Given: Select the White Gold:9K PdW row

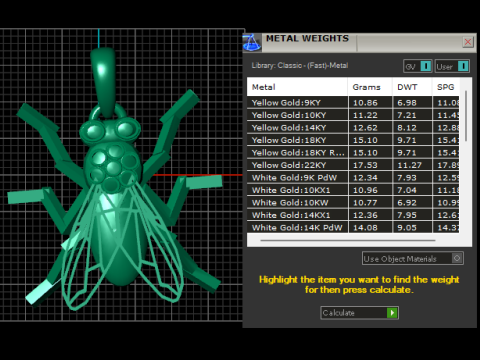Looking at the screenshot, I should (353, 178).
